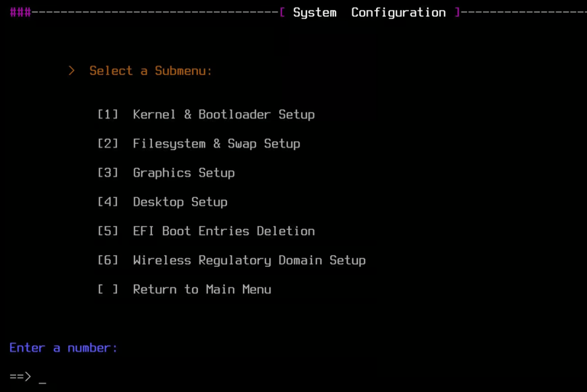Click the empty [ ] bracket marker

(x=108, y=290)
